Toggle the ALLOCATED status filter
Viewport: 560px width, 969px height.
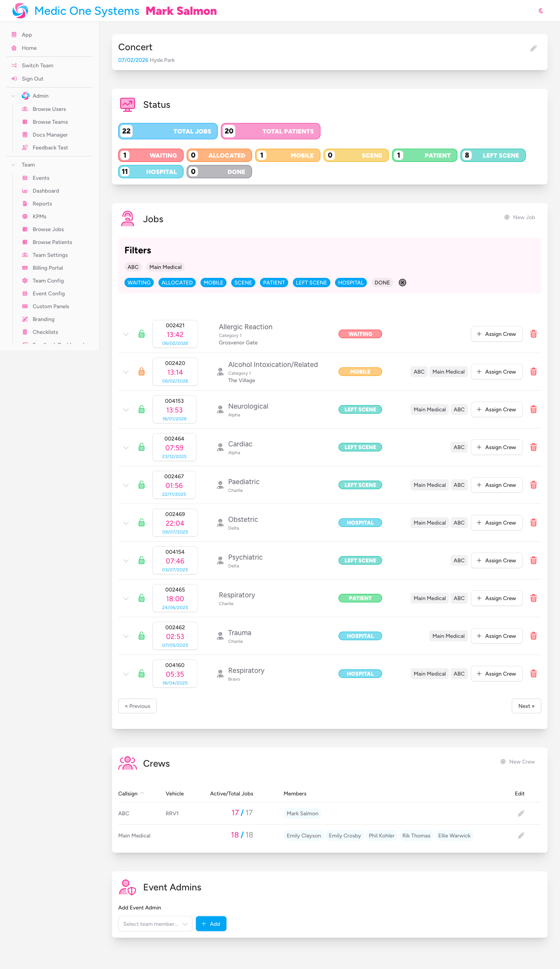click(177, 283)
